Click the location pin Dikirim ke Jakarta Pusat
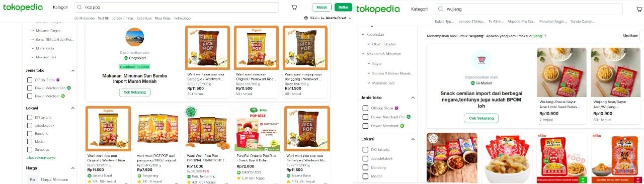 (x=329, y=18)
